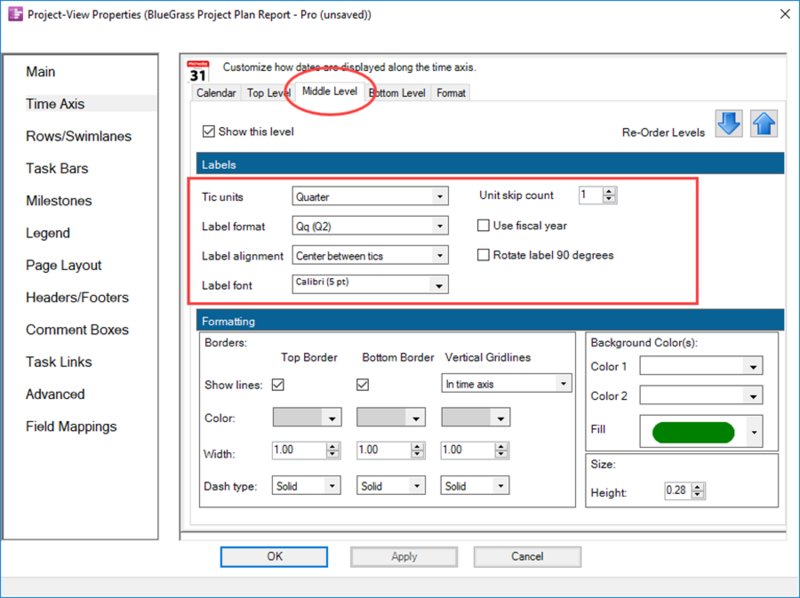Switch to the Bottom Level tab
The width and height of the screenshot is (800, 598).
397,93
